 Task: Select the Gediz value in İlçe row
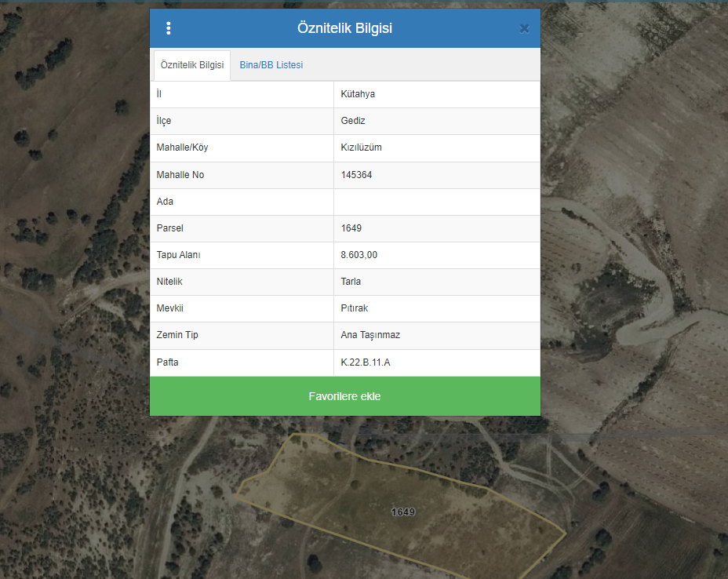(x=353, y=121)
